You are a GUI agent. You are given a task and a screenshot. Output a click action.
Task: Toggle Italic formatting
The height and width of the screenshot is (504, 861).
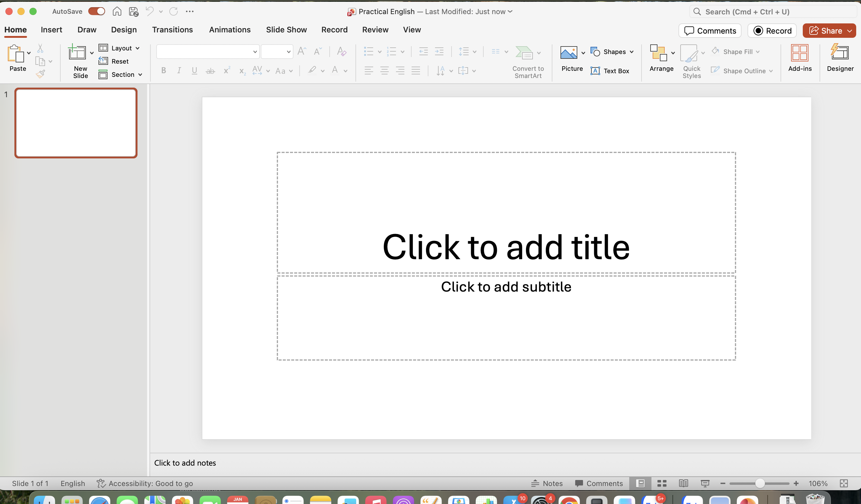tap(179, 70)
